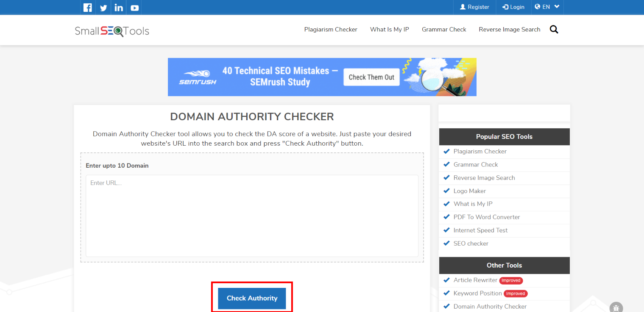Click the magnifying glass search icon
The width and height of the screenshot is (644, 312).
(554, 30)
